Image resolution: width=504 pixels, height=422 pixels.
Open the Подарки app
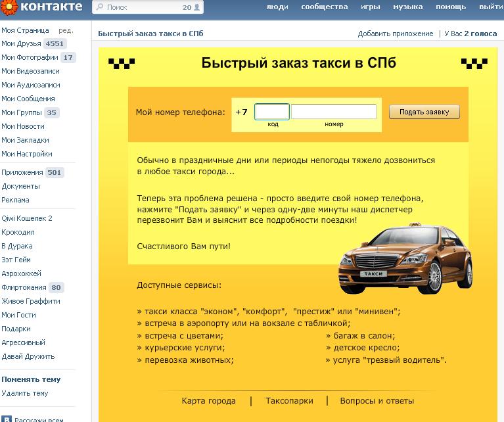click(16, 329)
